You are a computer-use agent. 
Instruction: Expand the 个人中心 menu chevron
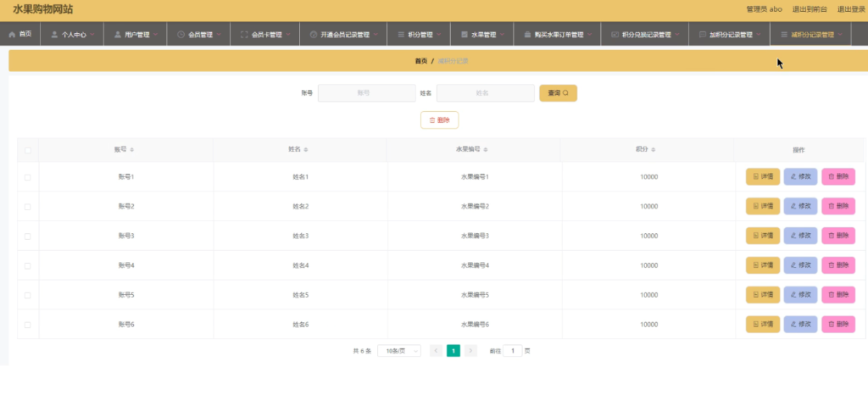[92, 34]
